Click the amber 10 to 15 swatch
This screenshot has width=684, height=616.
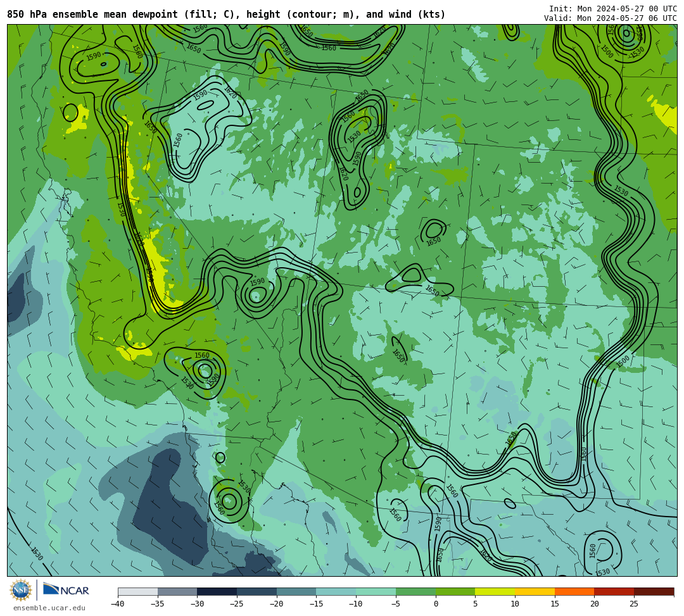click(x=535, y=591)
